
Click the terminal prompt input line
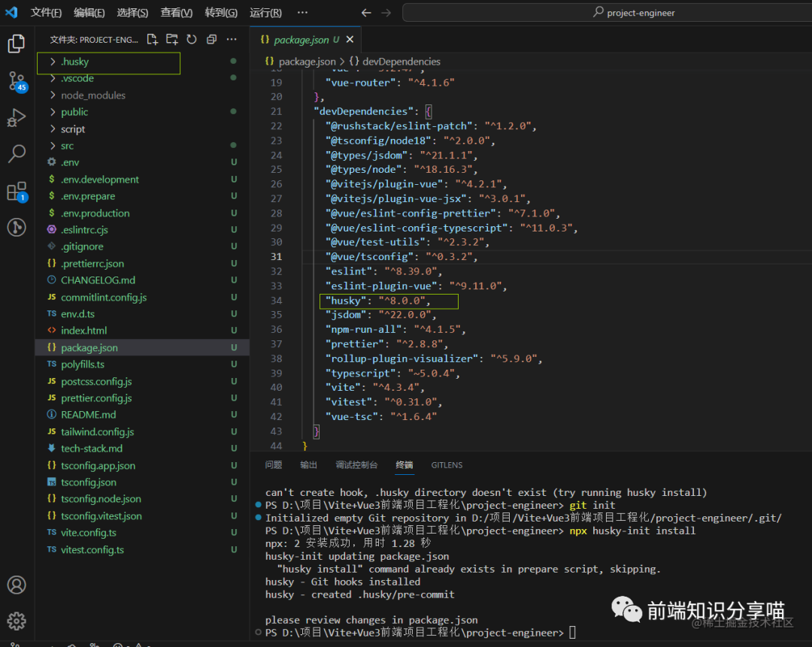(x=420, y=633)
